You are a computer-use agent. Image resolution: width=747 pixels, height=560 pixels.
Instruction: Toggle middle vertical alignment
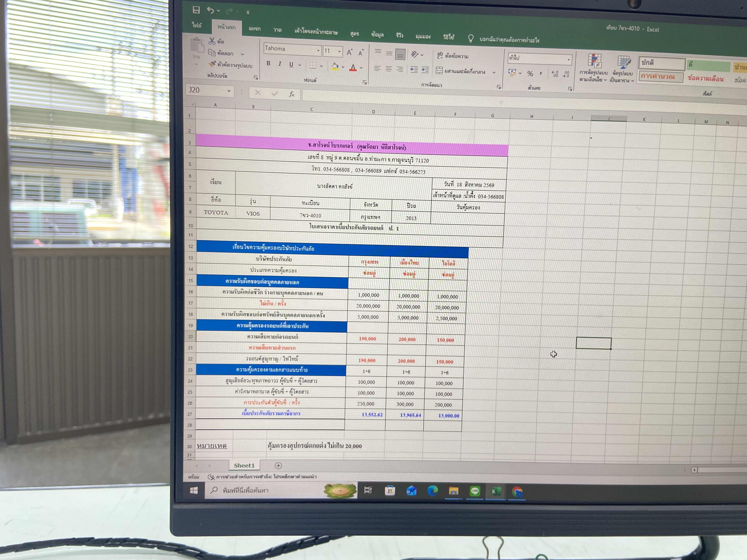(389, 53)
